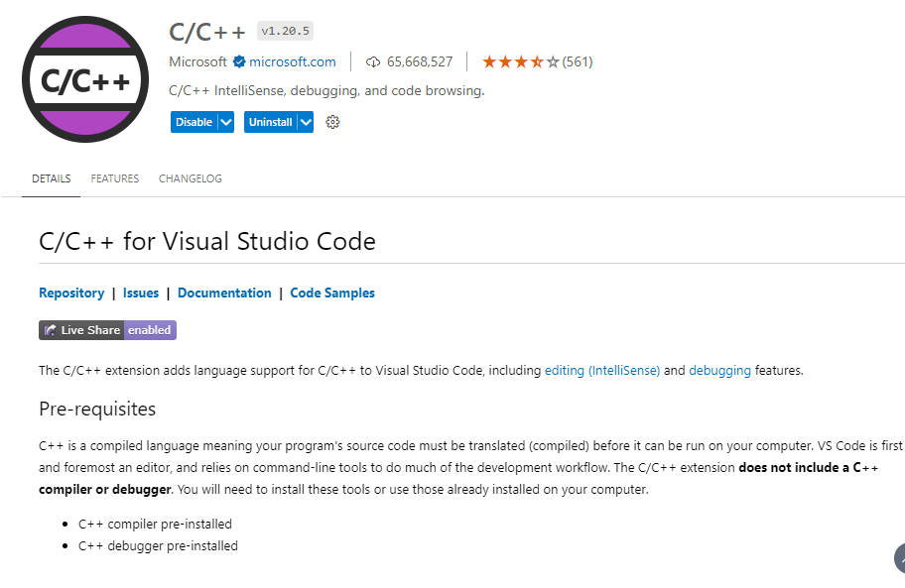
Task: Click the C/C++ extension title
Action: point(207,33)
